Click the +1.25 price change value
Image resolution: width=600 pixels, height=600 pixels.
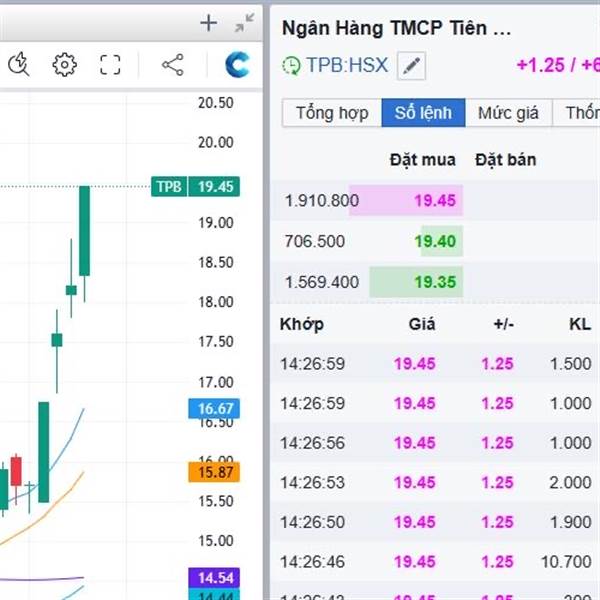click(541, 65)
